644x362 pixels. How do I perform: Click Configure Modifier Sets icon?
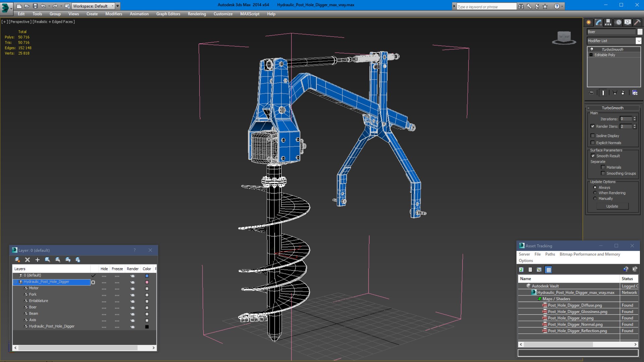(x=635, y=93)
